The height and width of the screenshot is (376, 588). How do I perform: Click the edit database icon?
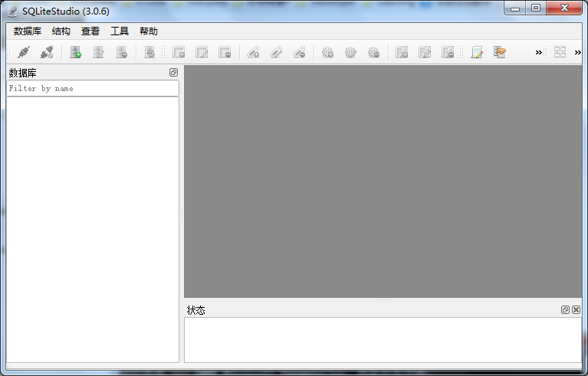pyautogui.click(x=99, y=52)
